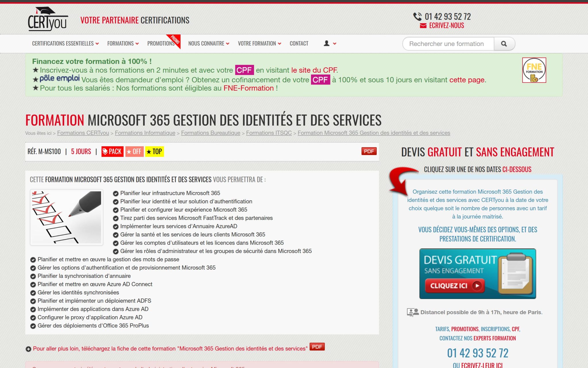588x368 pixels.
Task: Click the large 01 42 93 52 72 sidebar number
Action: point(477,353)
